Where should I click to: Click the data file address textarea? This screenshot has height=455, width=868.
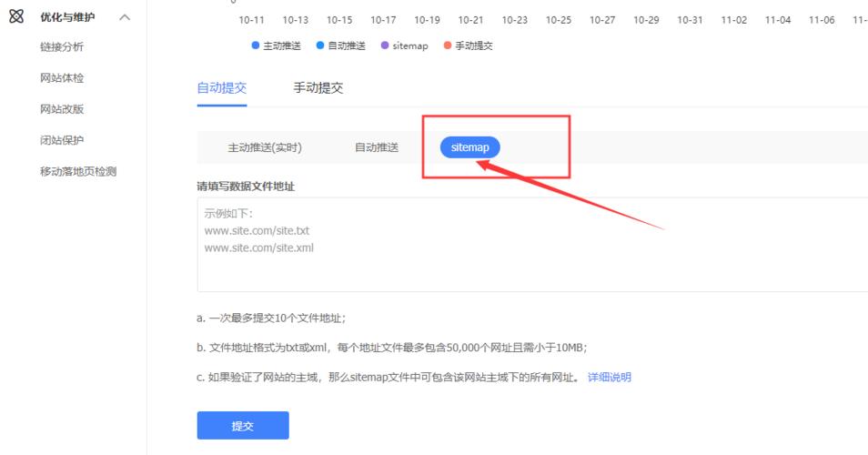[x=532, y=245]
